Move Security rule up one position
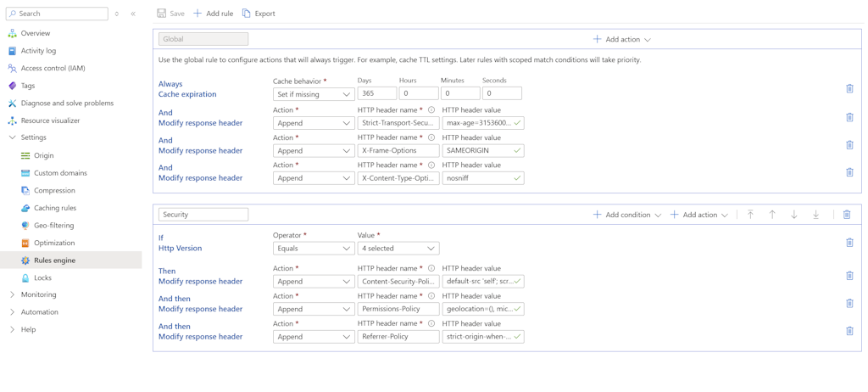The image size is (868, 392). point(772,215)
